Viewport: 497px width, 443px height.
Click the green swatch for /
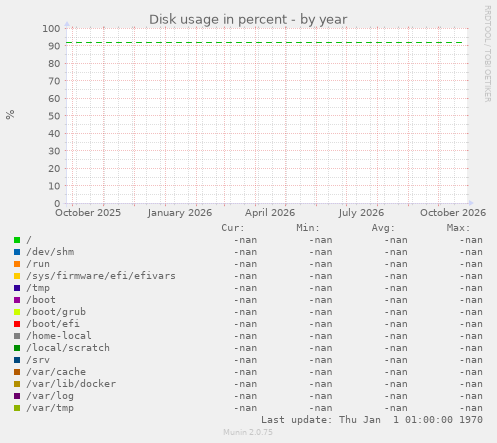[x=17, y=240]
